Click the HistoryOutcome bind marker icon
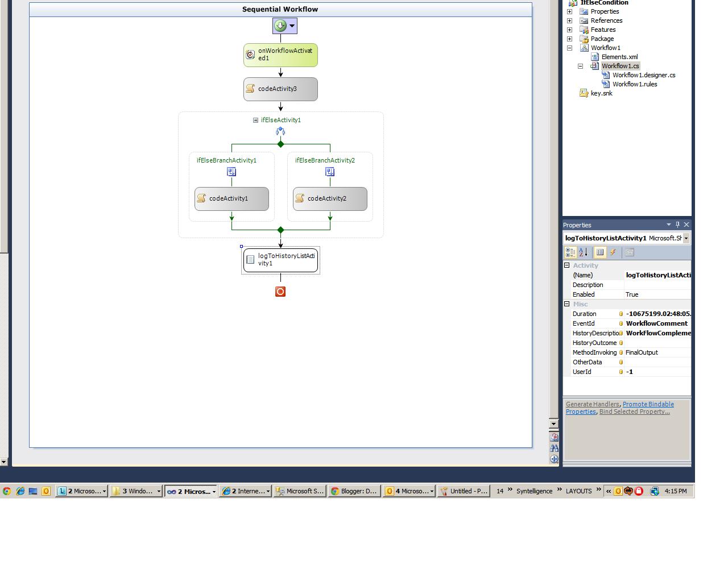 coord(621,343)
